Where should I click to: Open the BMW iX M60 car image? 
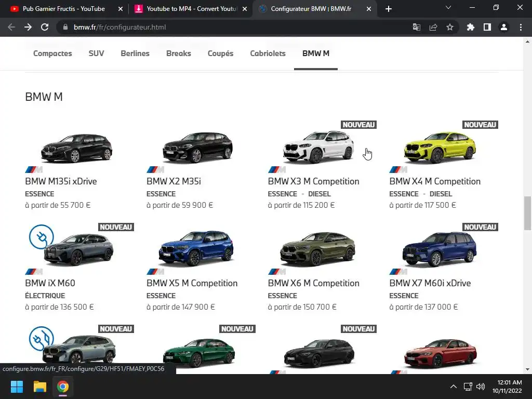point(79,249)
